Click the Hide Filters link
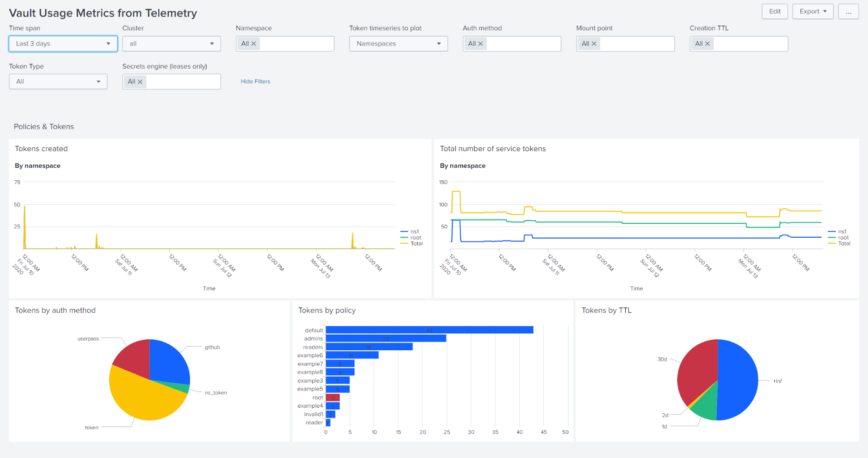The width and height of the screenshot is (868, 458). point(255,81)
